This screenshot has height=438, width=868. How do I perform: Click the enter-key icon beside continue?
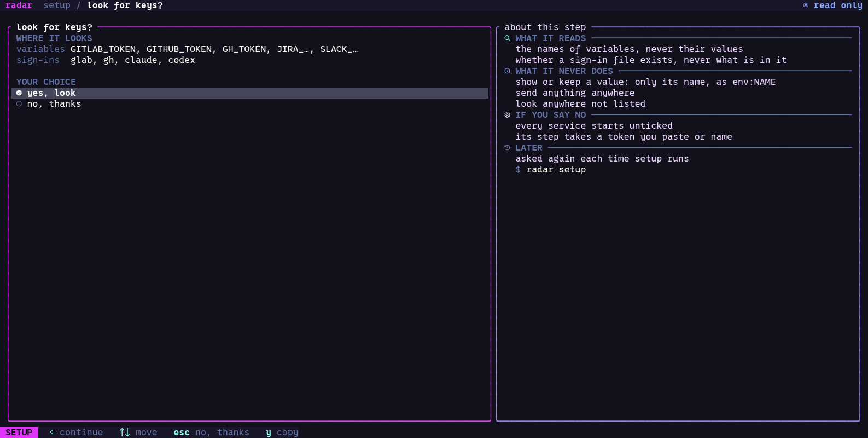pos(52,433)
